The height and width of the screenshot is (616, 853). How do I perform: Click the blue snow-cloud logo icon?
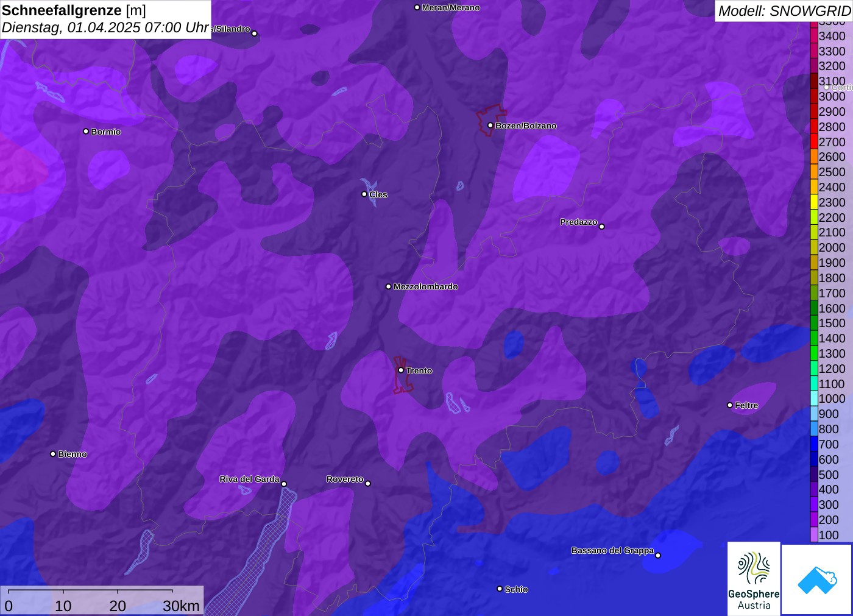(817, 579)
